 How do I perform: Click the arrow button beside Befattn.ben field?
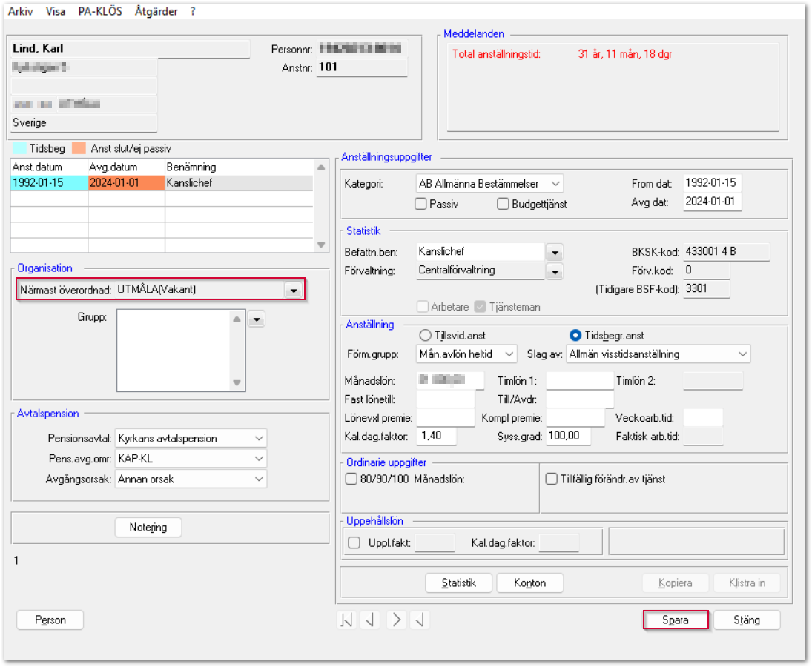(554, 253)
